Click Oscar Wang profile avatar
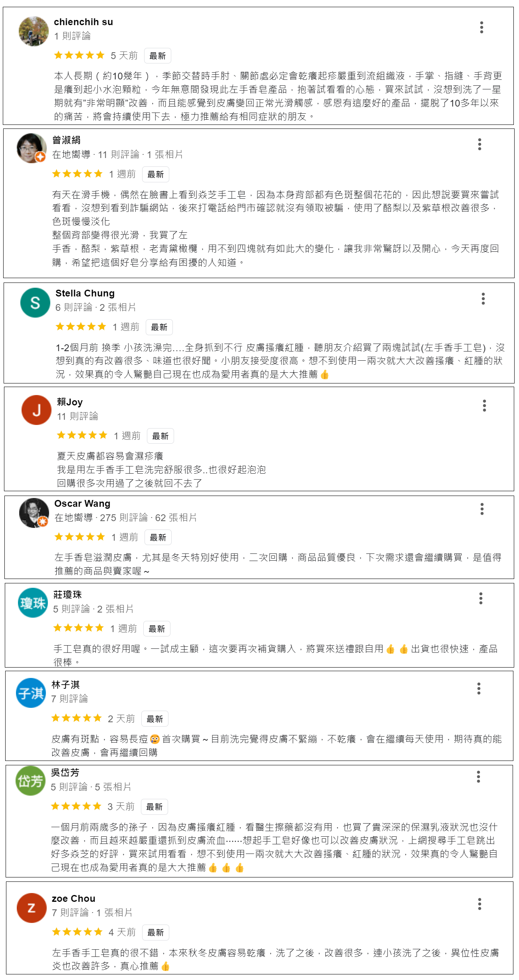The height and width of the screenshot is (980, 519). [x=34, y=513]
